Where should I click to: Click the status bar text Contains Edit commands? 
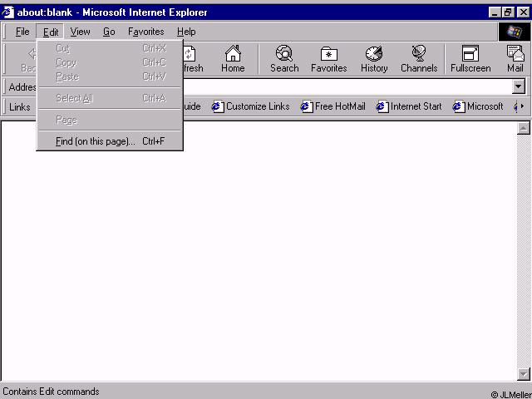click(51, 392)
